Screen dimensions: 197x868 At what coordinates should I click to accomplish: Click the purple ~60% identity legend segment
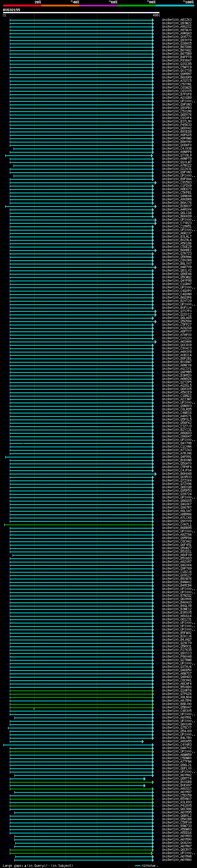pyautogui.click(x=99, y=6)
